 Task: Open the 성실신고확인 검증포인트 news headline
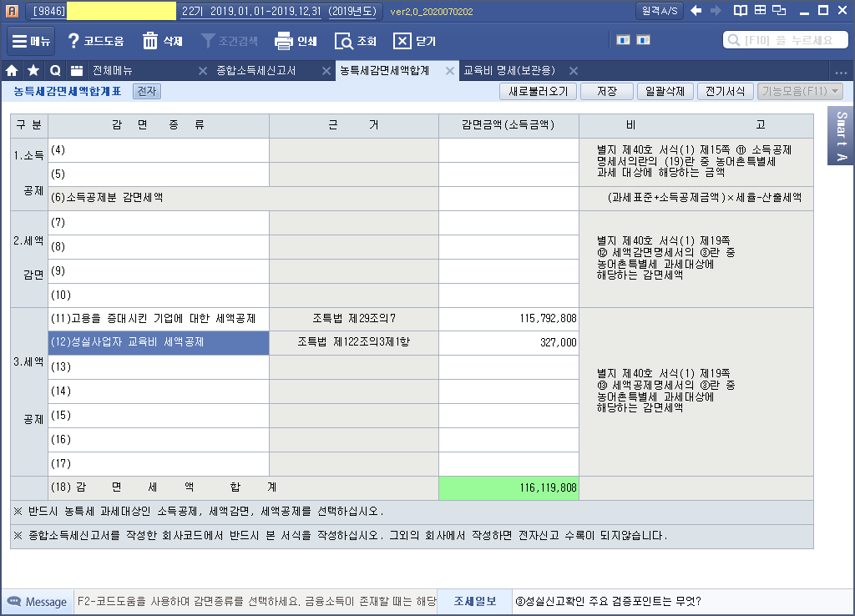pos(608,601)
